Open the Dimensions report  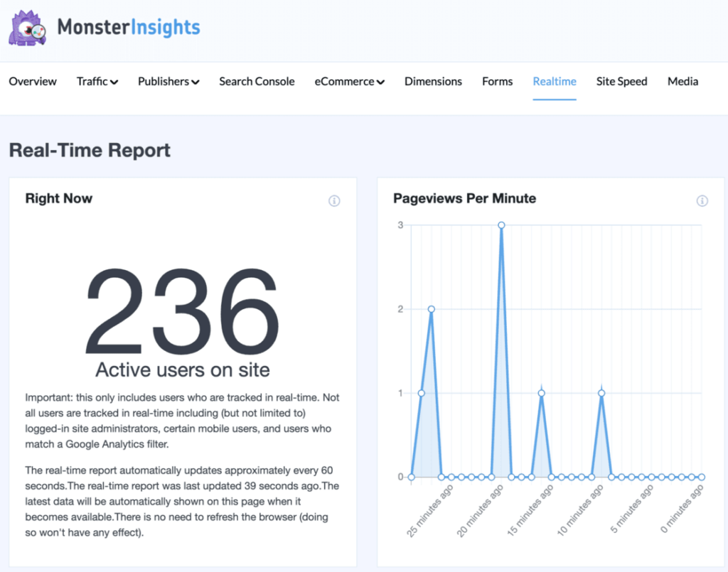(x=433, y=82)
